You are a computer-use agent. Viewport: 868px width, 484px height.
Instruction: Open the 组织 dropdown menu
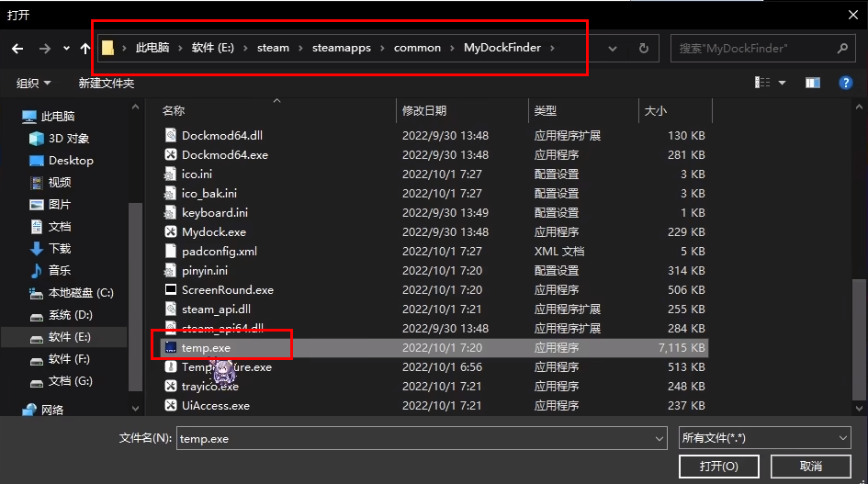point(34,84)
